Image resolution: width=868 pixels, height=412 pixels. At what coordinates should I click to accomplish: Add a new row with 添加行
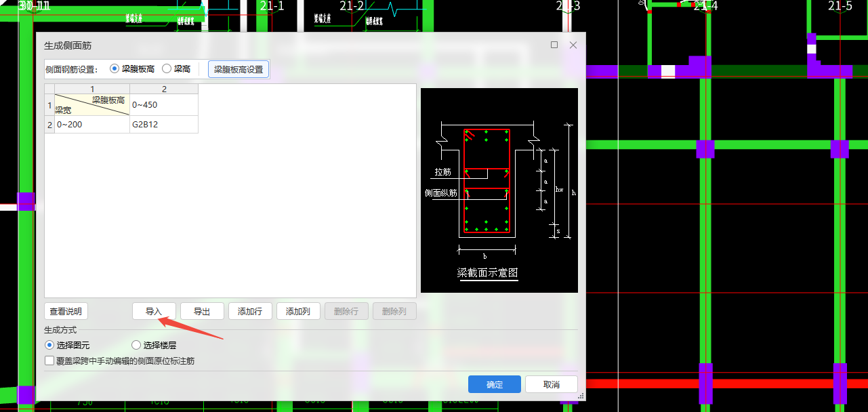coord(250,311)
